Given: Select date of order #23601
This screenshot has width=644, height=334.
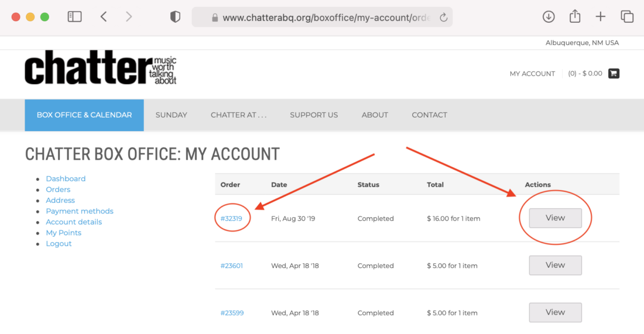Looking at the screenshot, I should 295,266.
